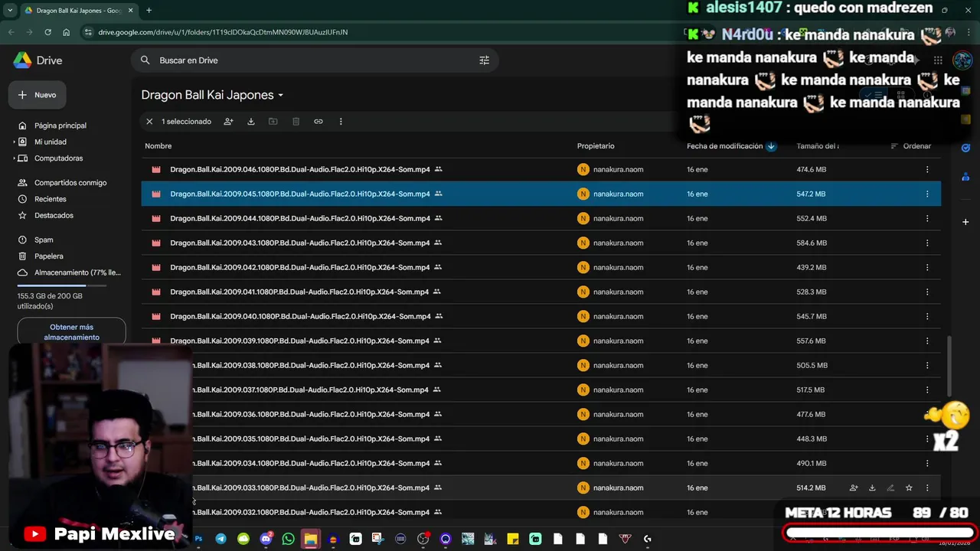Expand the Mi unidad tree arrow
980x551 pixels.
15,142
